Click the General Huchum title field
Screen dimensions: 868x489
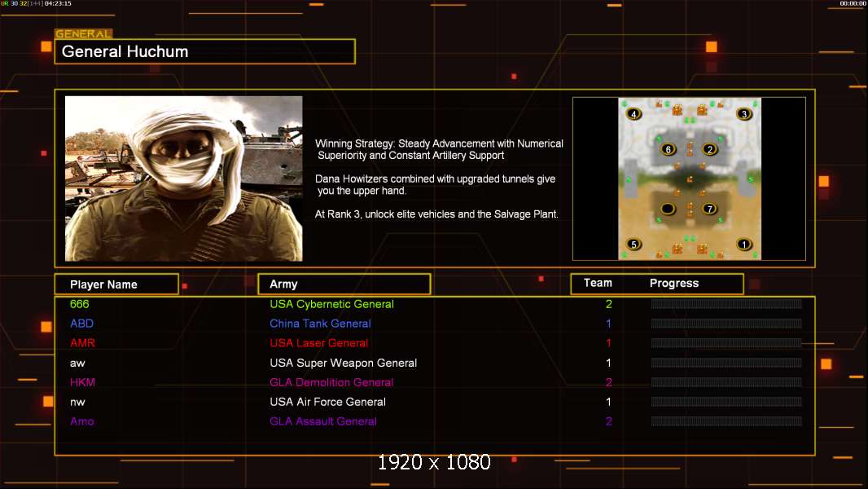pos(204,51)
